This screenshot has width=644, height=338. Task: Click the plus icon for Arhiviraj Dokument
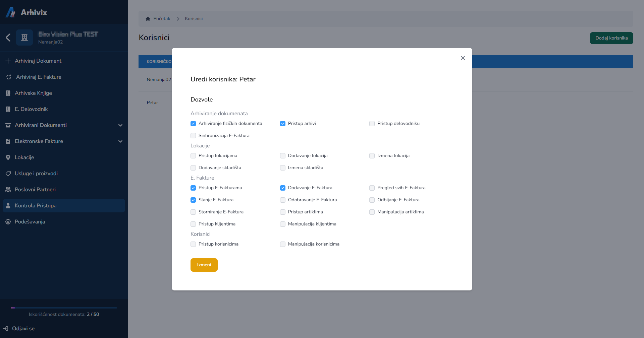[x=8, y=61]
